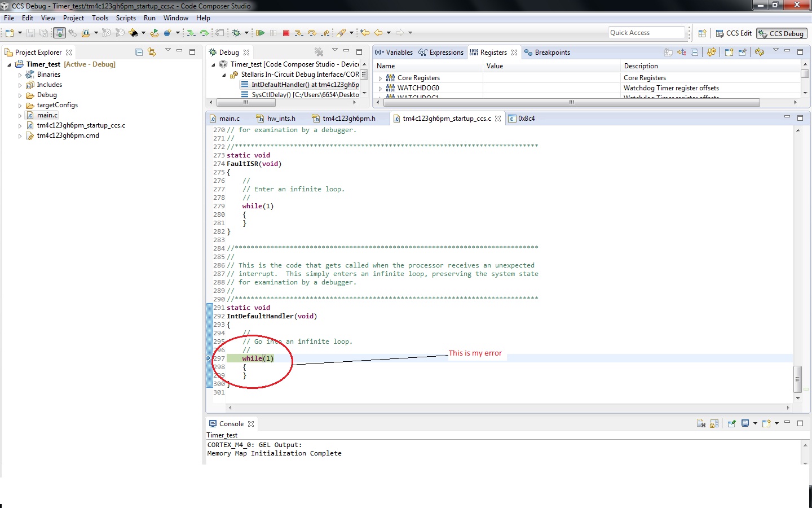Expand the Core Registers group
Viewport: 812px width, 508px height.
(380, 78)
